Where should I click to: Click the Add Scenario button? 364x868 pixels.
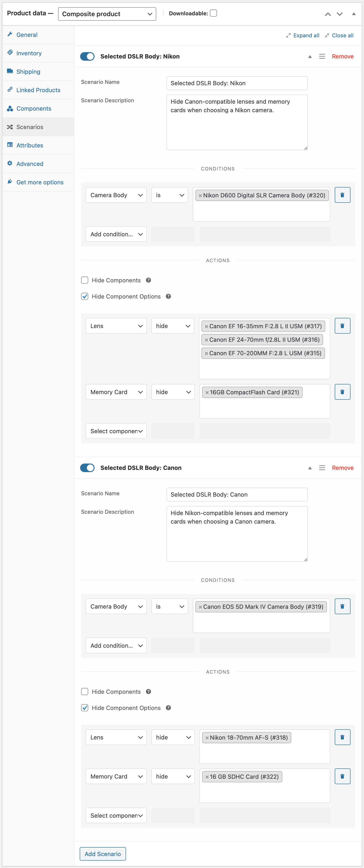[103, 854]
